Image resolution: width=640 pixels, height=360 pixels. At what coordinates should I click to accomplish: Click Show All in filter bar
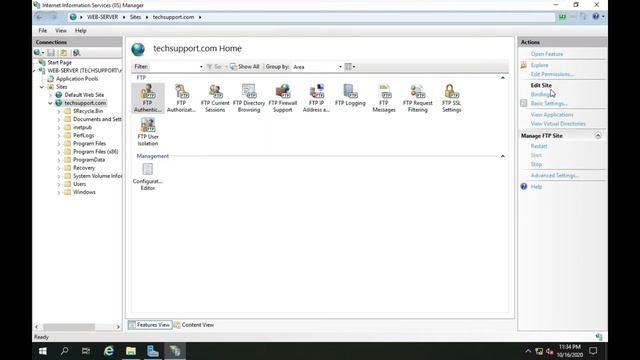(244, 67)
